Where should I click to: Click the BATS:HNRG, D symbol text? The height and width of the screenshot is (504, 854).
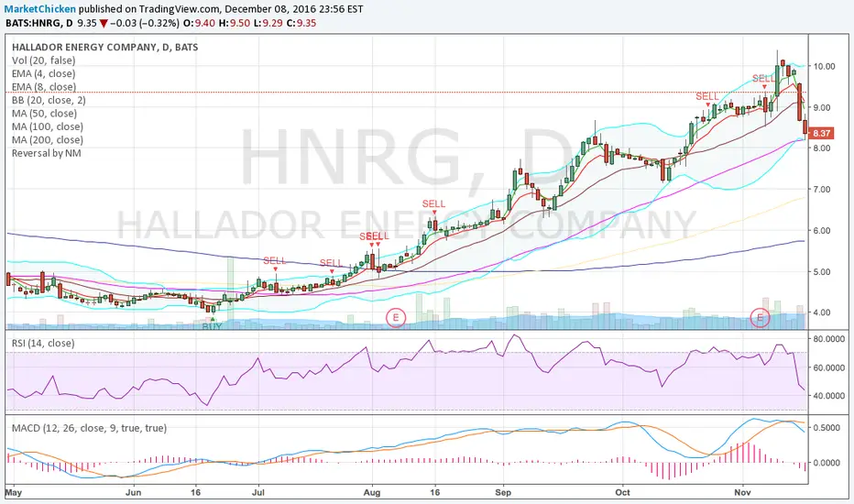click(x=39, y=23)
